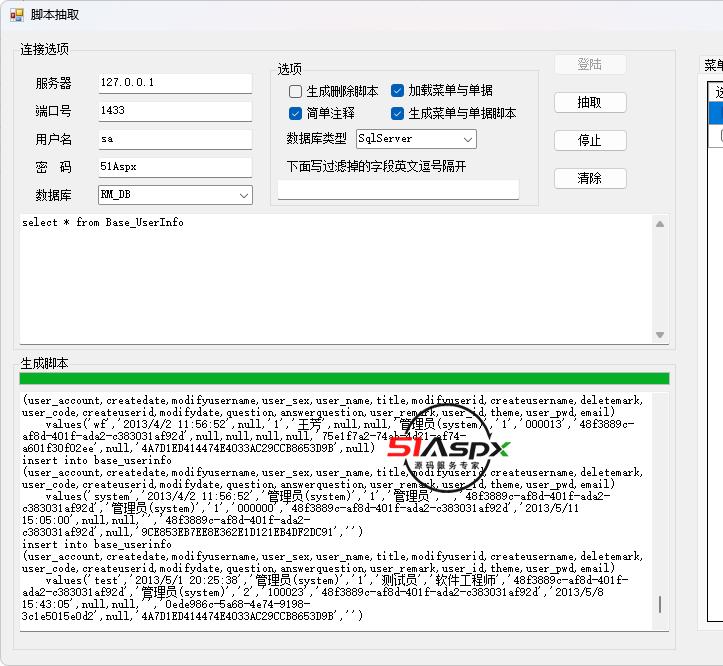
Task: Uncheck the 加载菜单与单据 checkbox
Action: coord(397,90)
